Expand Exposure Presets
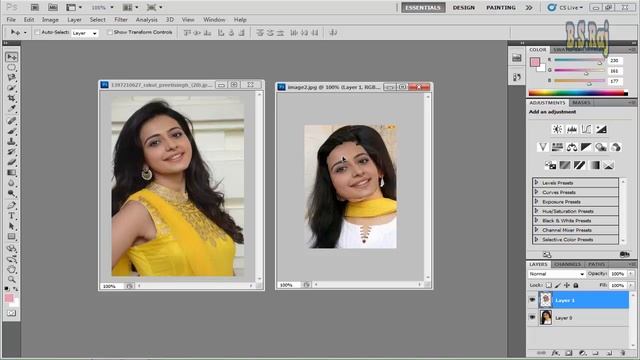The width and height of the screenshot is (640, 360). [x=536, y=201]
